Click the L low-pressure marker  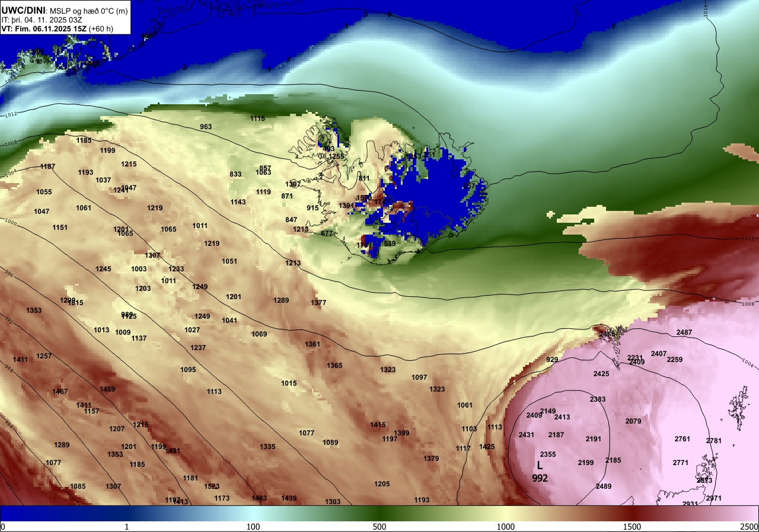[540, 466]
